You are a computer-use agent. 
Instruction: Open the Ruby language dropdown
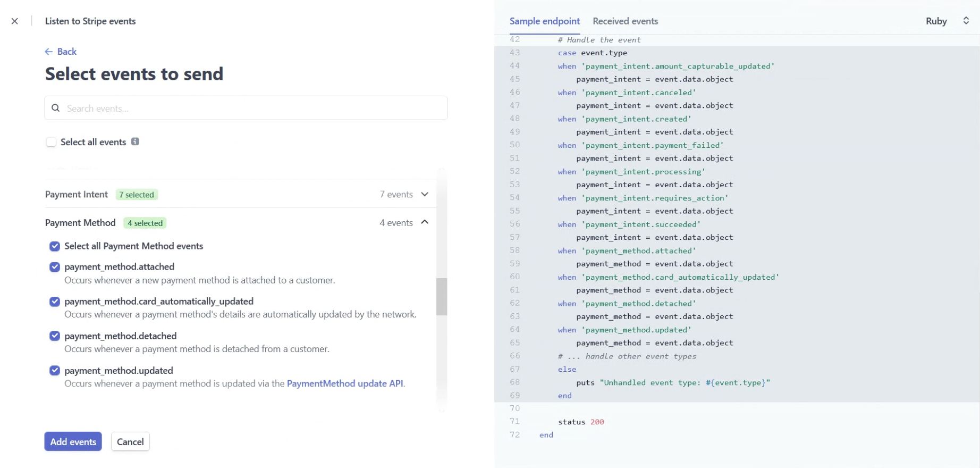pos(948,21)
